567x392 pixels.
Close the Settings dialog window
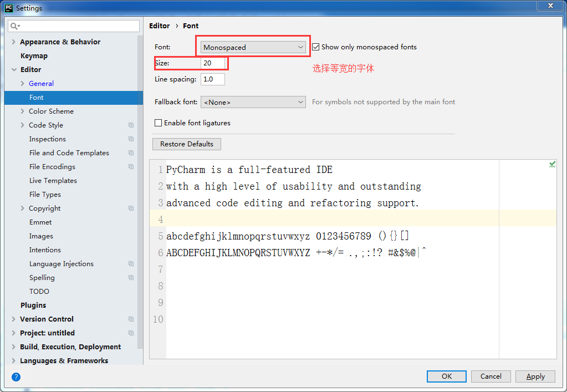click(550, 6)
